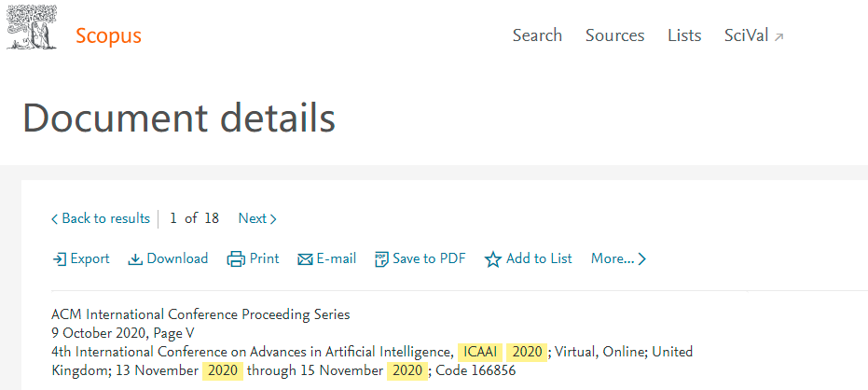Open the Sources menu item

click(x=615, y=35)
